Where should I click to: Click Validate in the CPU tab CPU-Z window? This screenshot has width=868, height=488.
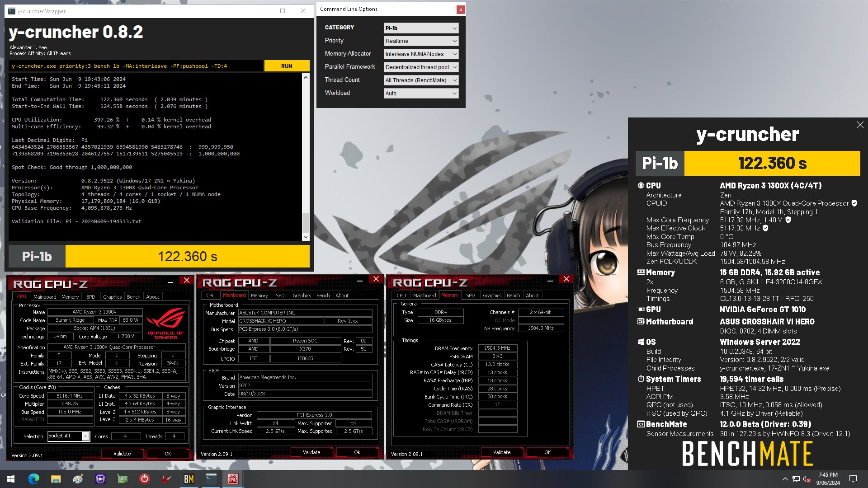click(x=122, y=454)
